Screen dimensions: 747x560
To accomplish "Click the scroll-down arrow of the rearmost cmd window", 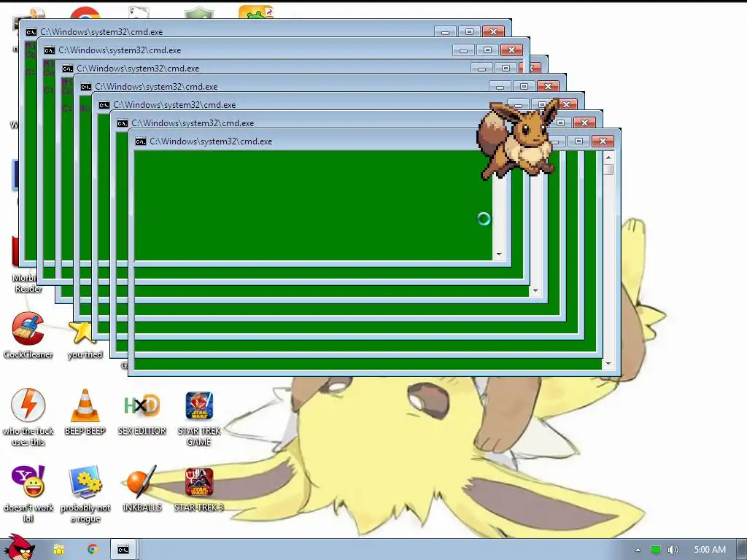I will (x=499, y=254).
